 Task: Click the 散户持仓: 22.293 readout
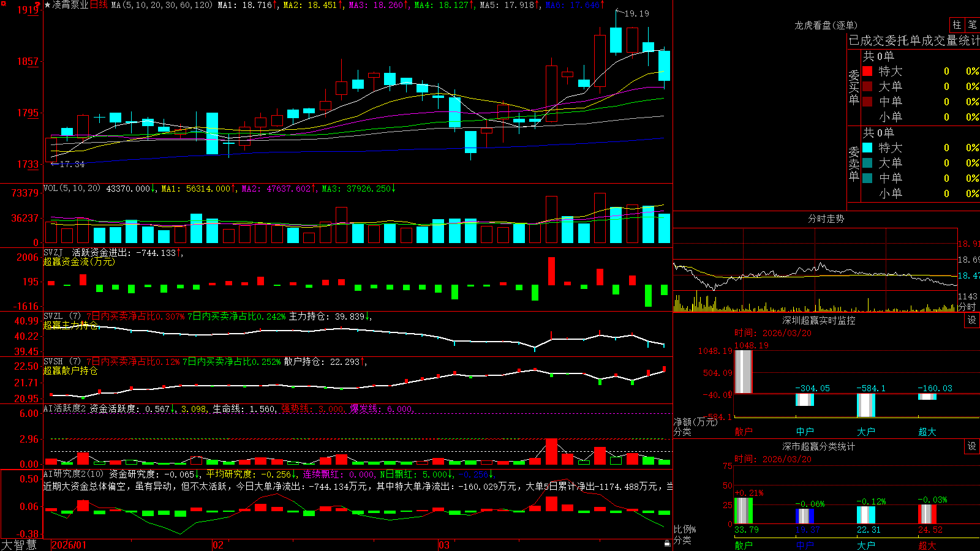click(325, 362)
